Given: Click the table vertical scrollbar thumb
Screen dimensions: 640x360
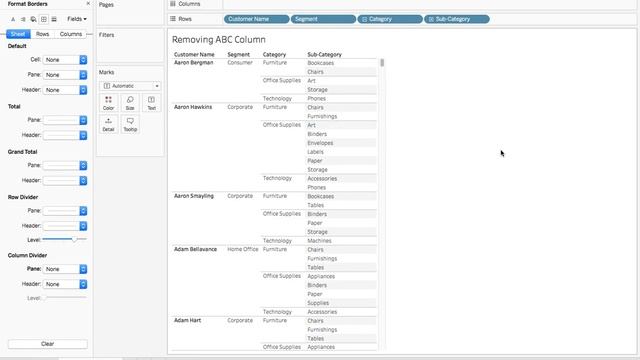Looking at the screenshot, I should point(382,62).
